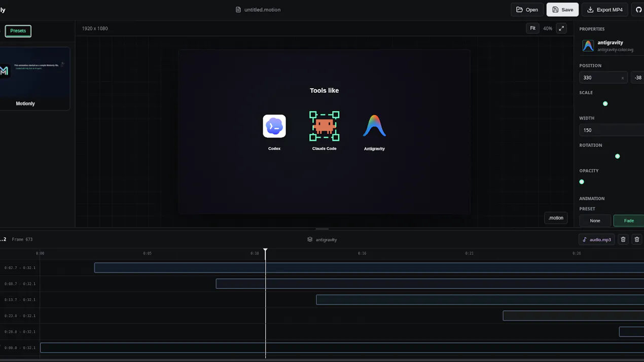Click the .motion format button
The width and height of the screenshot is (644, 362).
pos(556,218)
